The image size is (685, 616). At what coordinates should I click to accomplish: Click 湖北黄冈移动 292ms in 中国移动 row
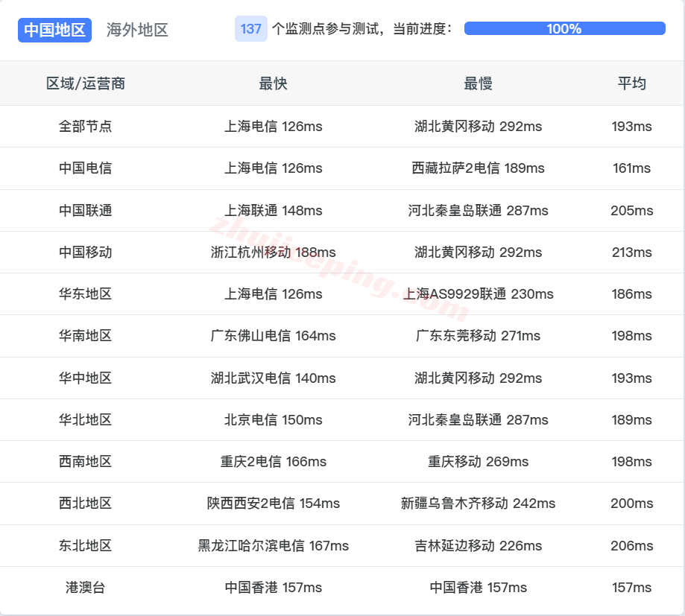478,253
